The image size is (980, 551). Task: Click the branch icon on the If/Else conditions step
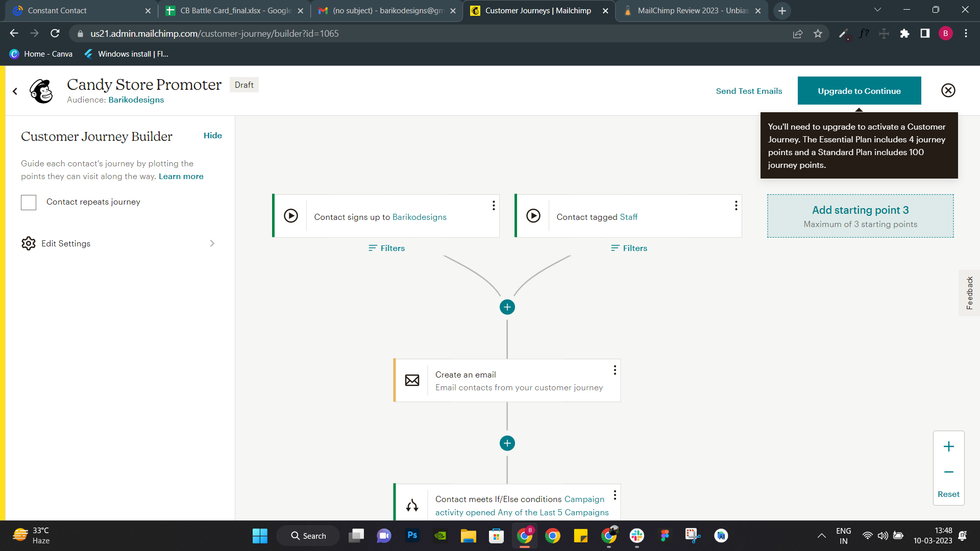pyautogui.click(x=412, y=506)
